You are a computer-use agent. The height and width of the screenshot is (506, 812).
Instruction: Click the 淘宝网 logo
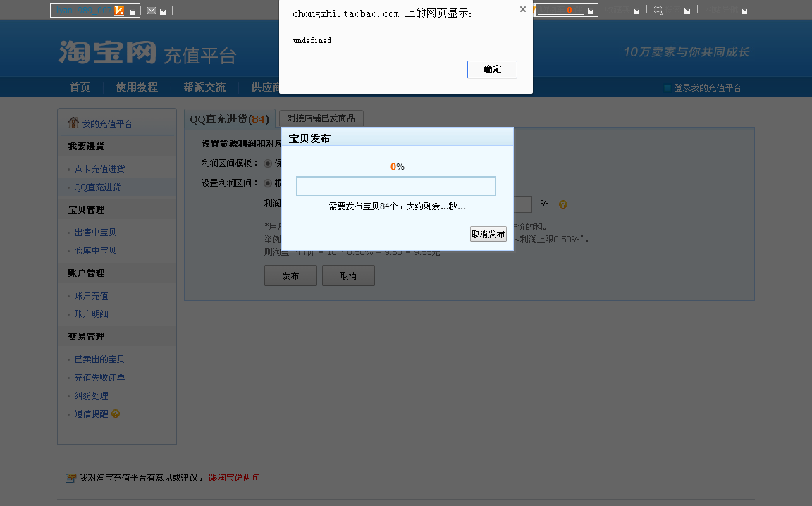[x=107, y=51]
